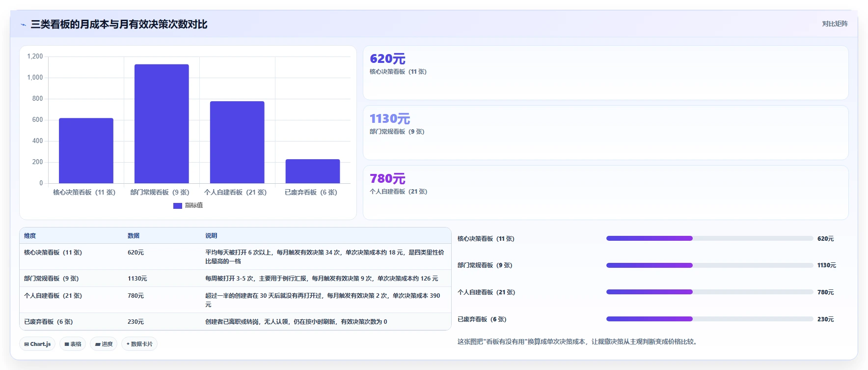The width and height of the screenshot is (868, 370).
Task: Click the 部门常规看板（9 张）caption under 1130元
Action: [397, 132]
